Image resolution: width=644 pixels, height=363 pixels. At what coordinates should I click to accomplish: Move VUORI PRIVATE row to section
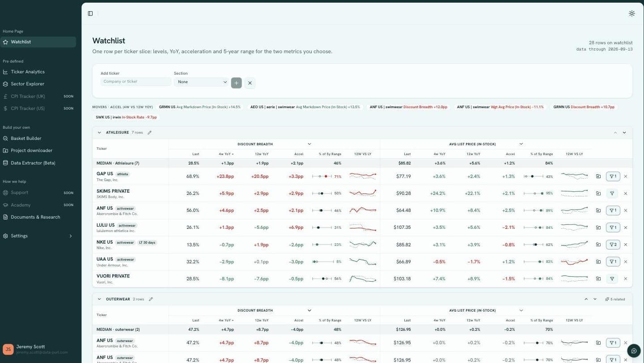point(598,279)
